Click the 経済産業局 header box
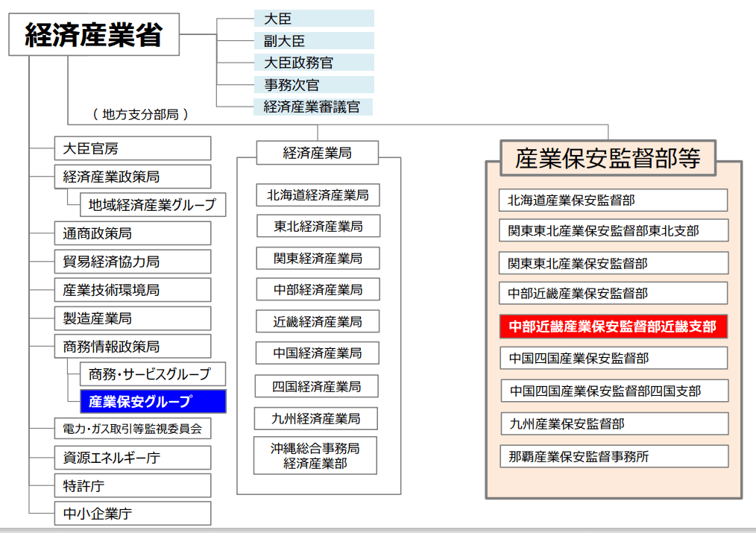 (x=317, y=153)
